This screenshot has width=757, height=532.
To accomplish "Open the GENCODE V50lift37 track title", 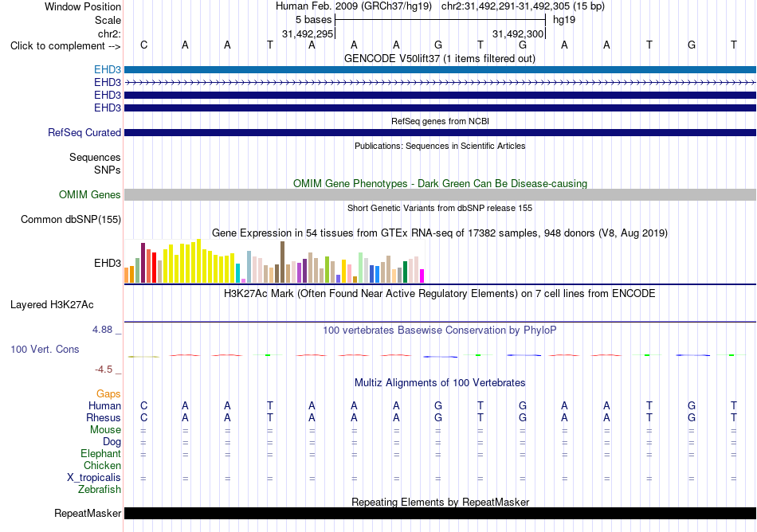I will coord(439,59).
